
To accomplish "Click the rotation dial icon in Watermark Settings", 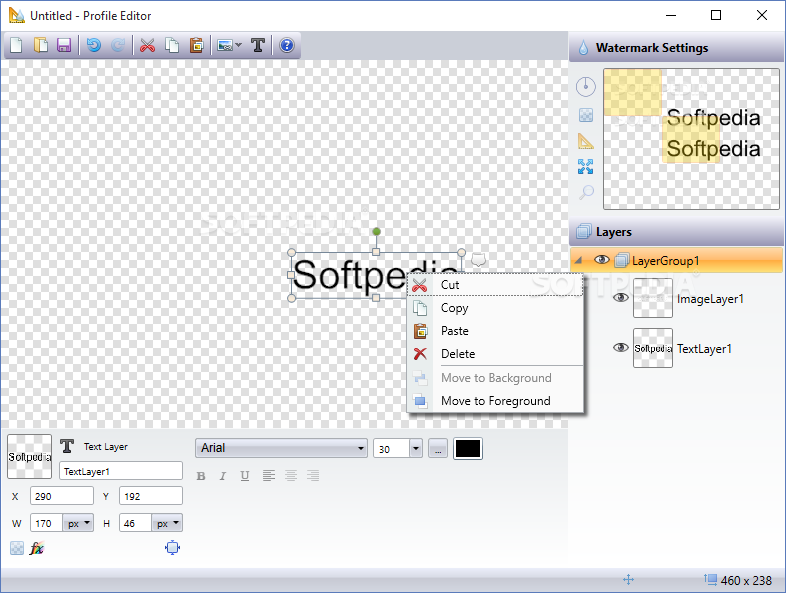I will pos(585,87).
